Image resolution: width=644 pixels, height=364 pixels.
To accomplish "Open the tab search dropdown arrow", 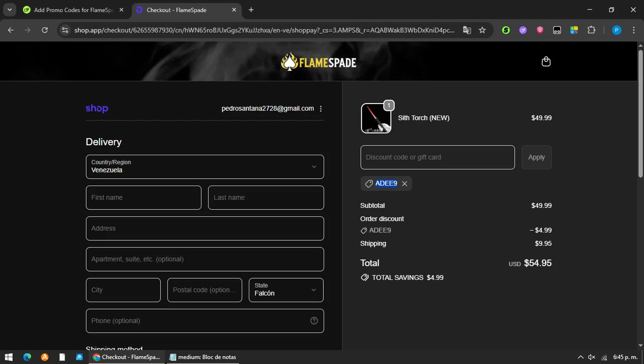I will coord(9,9).
